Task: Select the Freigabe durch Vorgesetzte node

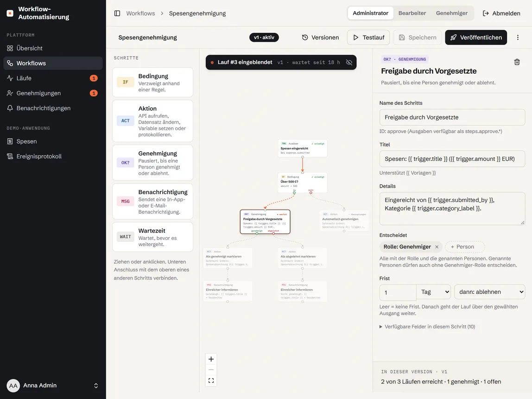Action: click(x=265, y=222)
